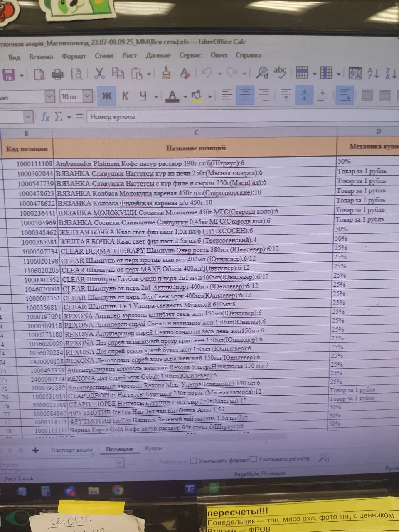The height and width of the screenshot is (532, 399).
Task: Open Paste options dropdown arrow
Action: pos(149,74)
